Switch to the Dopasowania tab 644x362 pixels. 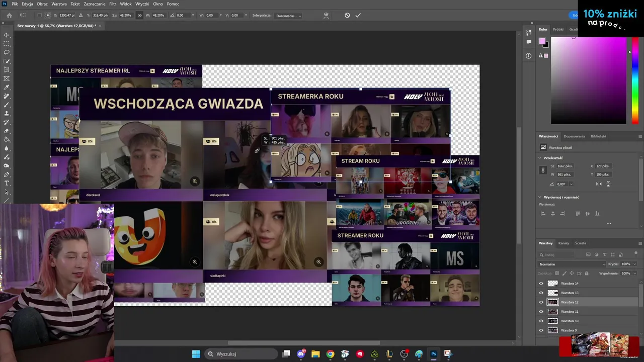point(574,136)
